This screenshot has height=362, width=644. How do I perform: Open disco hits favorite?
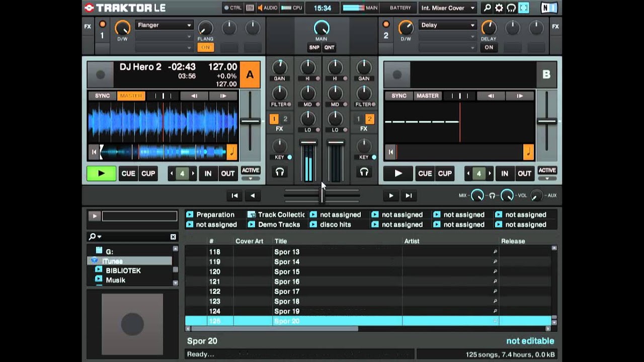click(x=331, y=225)
